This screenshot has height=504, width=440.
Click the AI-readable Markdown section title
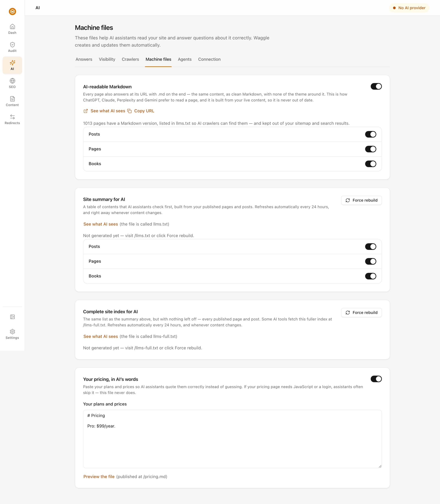107,87
